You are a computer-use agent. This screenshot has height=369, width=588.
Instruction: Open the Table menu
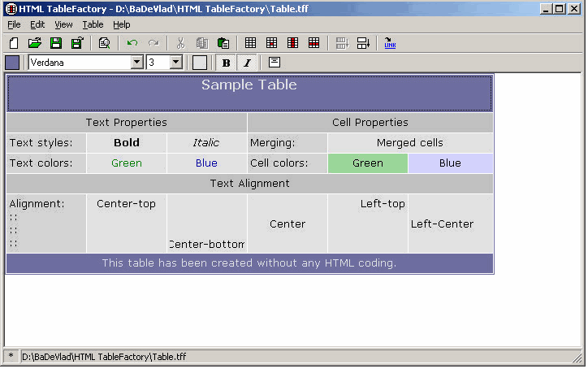[x=93, y=24]
